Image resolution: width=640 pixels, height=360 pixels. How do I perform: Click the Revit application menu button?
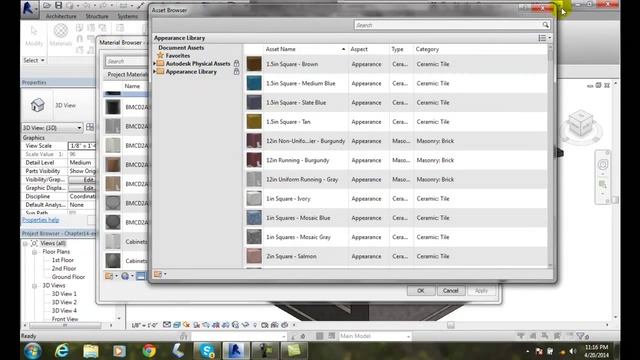click(29, 8)
